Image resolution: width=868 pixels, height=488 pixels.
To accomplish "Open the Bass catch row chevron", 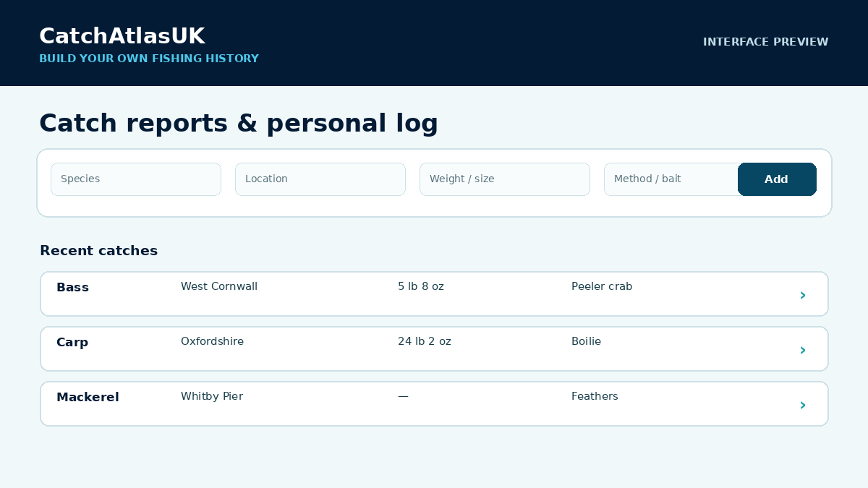I will tap(803, 295).
